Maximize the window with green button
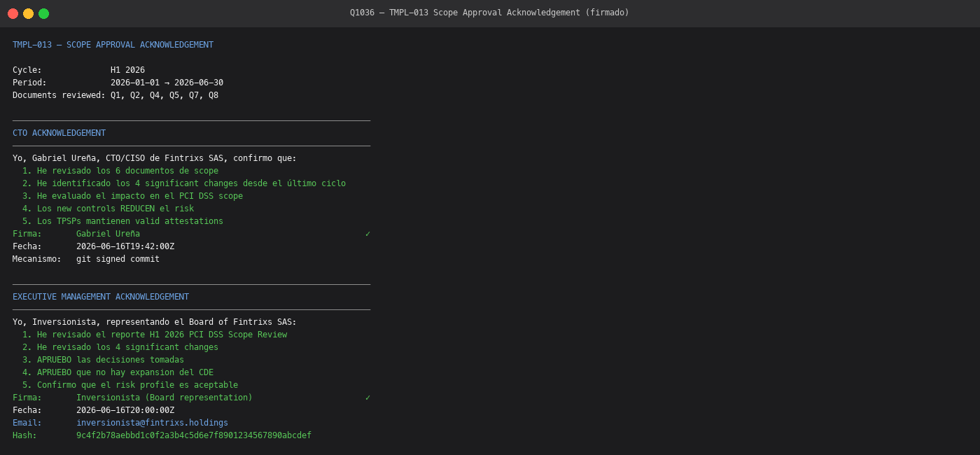This screenshot has width=980, height=455. pyautogui.click(x=43, y=13)
